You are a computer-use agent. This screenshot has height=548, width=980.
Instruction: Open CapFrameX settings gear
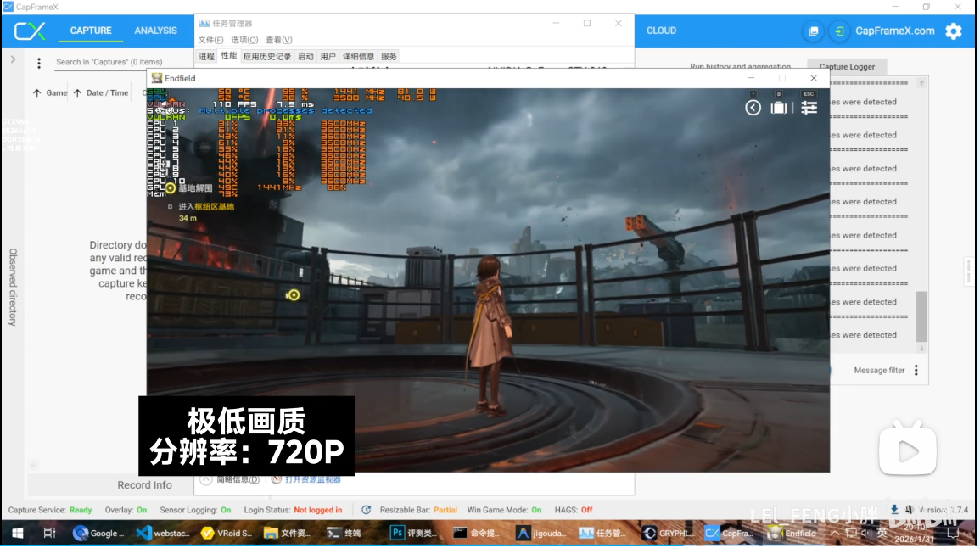pos(953,31)
